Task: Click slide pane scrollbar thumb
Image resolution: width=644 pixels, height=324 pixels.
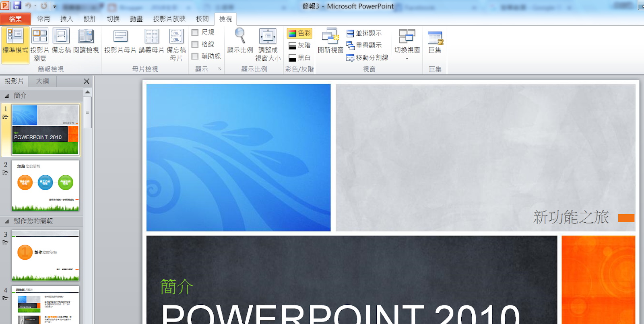Action: tap(87, 112)
